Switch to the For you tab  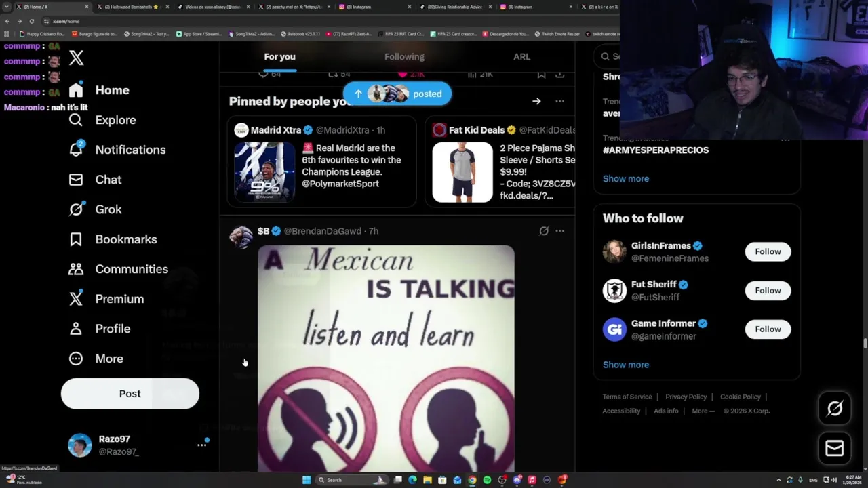click(279, 57)
